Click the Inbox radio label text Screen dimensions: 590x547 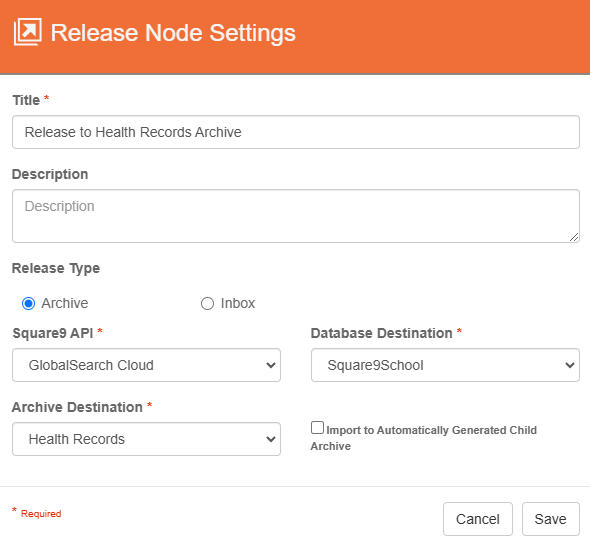[238, 304]
